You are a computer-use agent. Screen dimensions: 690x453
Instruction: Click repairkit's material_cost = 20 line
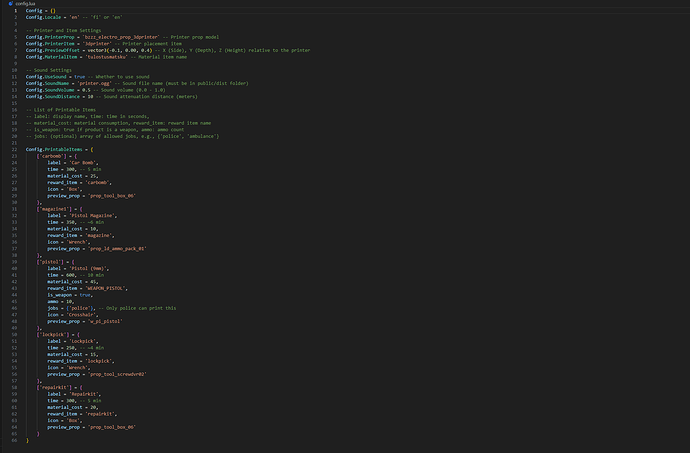point(73,407)
